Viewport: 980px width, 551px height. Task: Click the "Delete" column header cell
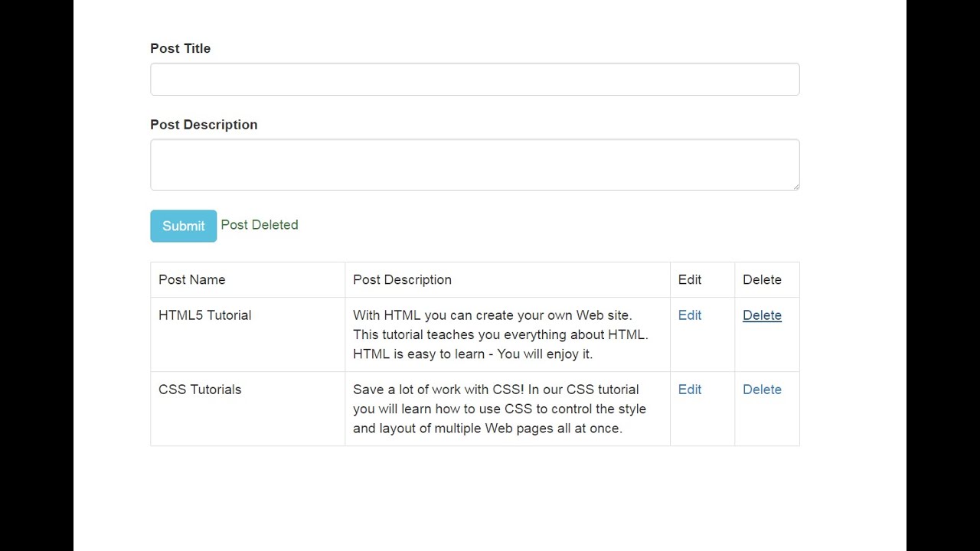click(x=762, y=280)
